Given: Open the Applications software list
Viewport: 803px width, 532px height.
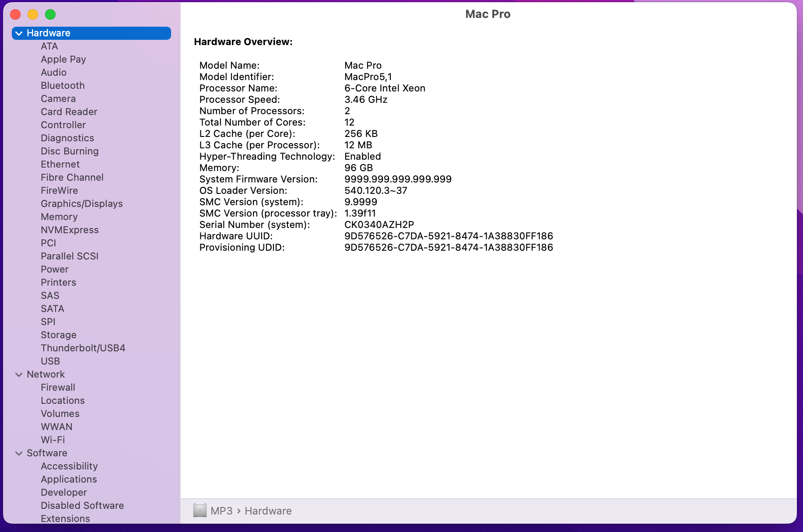Looking at the screenshot, I should click(69, 479).
